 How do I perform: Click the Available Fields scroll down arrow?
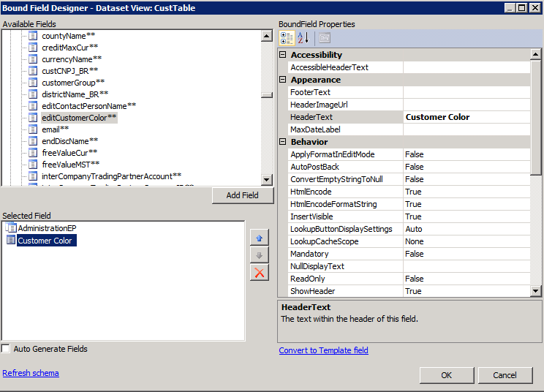pyautogui.click(x=267, y=179)
